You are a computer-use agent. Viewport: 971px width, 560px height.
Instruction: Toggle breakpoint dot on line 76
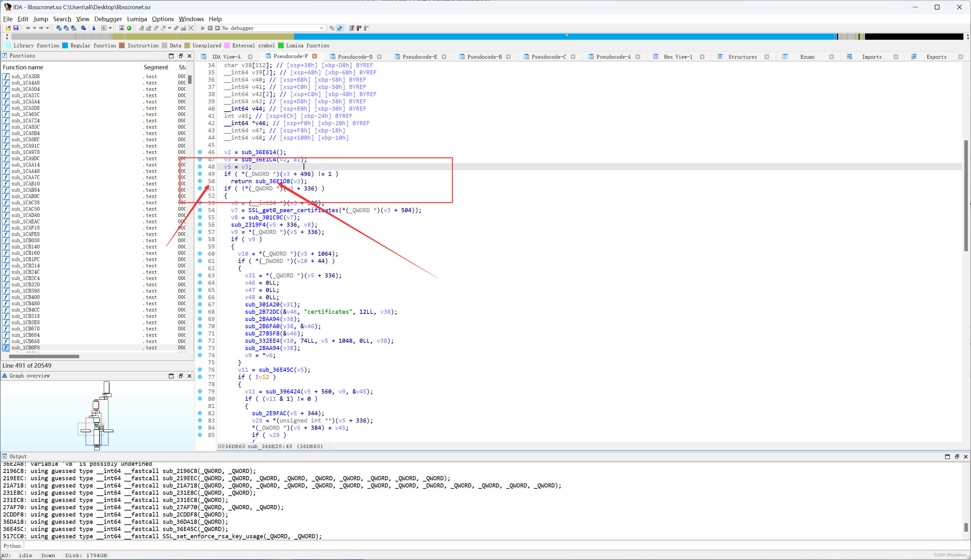click(x=200, y=370)
